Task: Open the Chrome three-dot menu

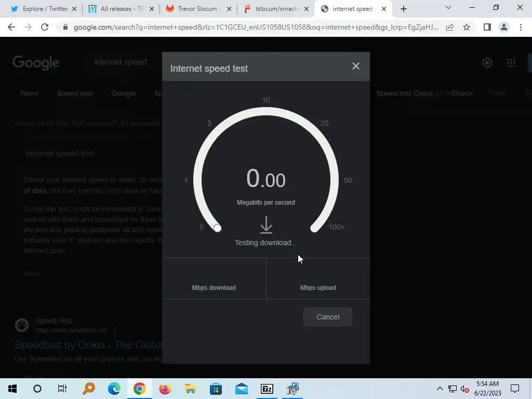Action: pos(521,27)
